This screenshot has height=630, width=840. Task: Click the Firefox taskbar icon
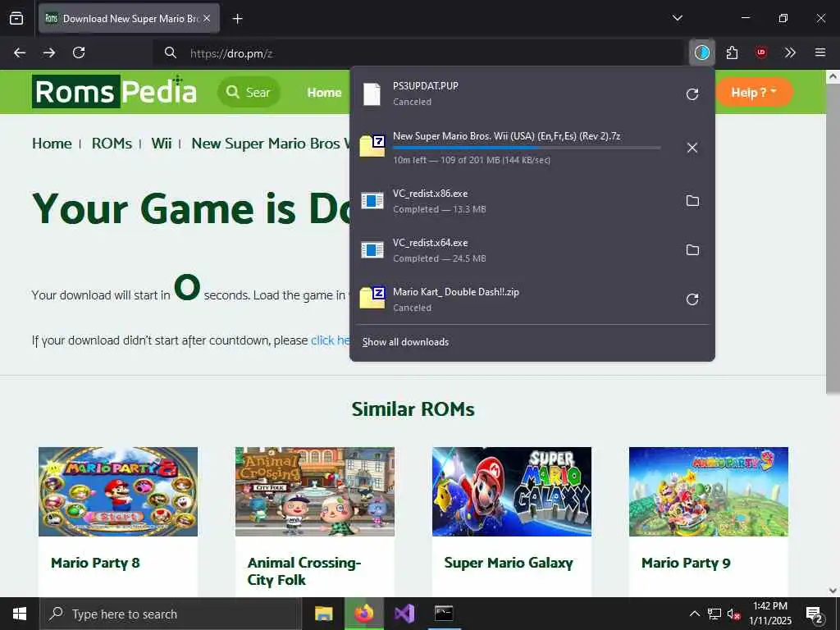363,614
